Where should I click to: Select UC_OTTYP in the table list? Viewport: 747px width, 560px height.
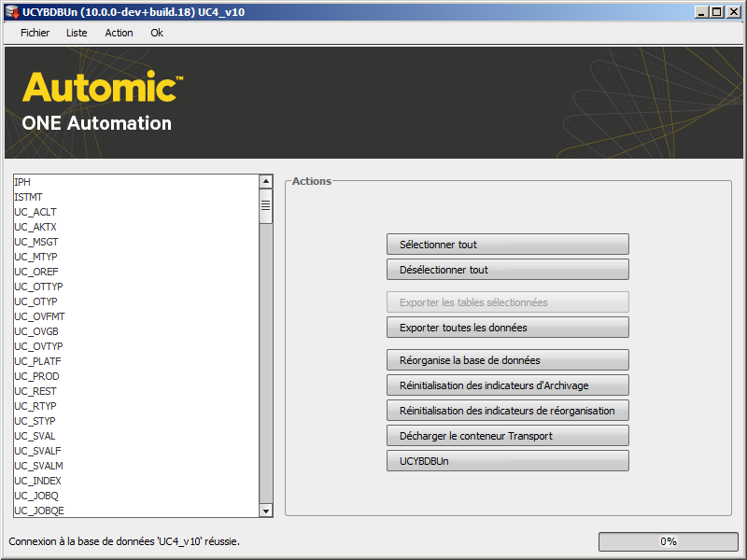[136, 287]
